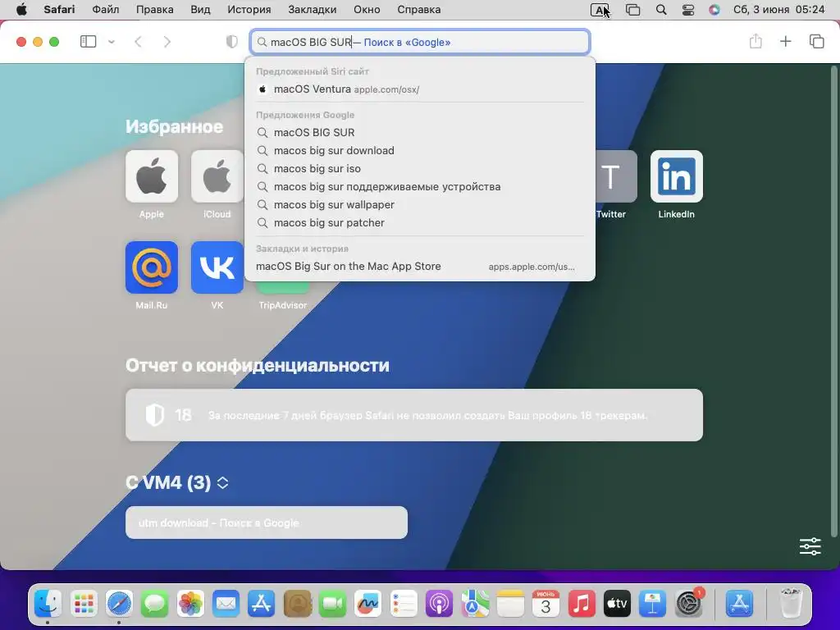
Task: Open Trash in the Dock
Action: [x=791, y=604]
